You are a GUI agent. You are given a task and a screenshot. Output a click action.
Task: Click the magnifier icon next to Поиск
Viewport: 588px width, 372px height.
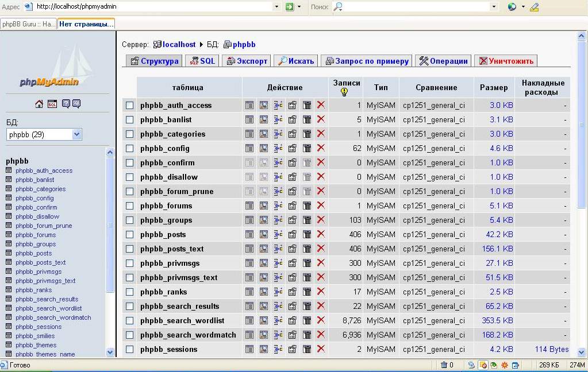coord(338,7)
